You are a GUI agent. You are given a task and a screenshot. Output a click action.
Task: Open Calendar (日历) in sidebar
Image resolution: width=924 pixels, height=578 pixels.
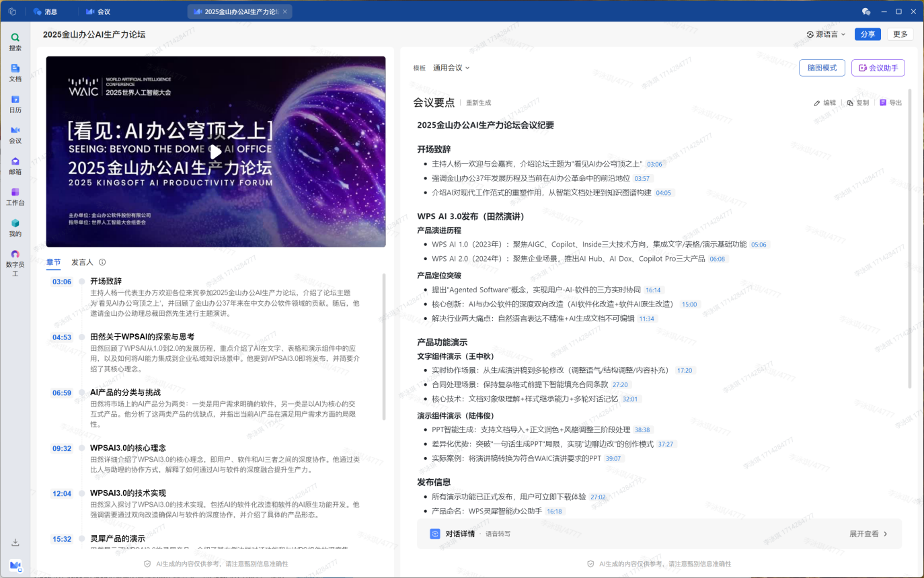tap(15, 104)
